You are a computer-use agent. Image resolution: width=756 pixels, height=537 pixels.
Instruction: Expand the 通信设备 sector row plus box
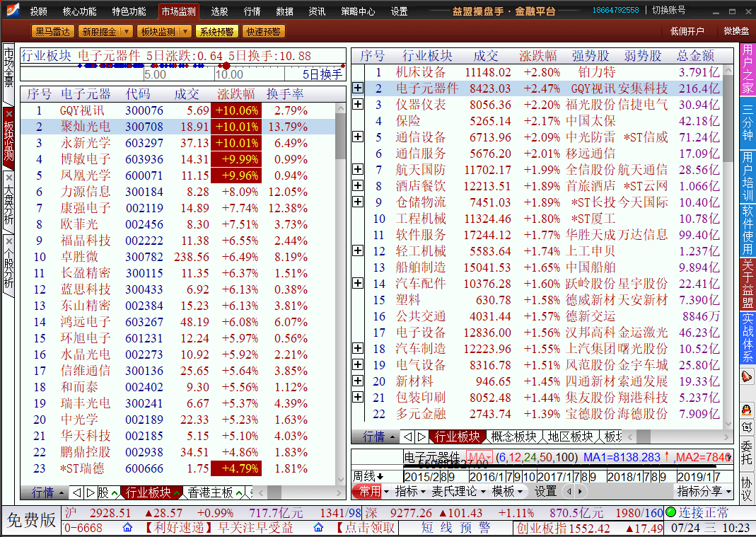358,137
